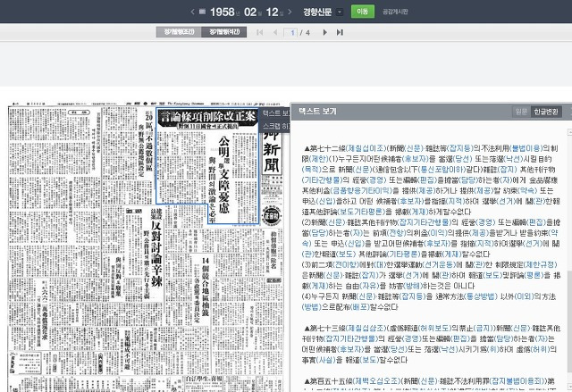The image size is (572, 392).
Task: Jump to the first newspaper page
Action: point(260,32)
